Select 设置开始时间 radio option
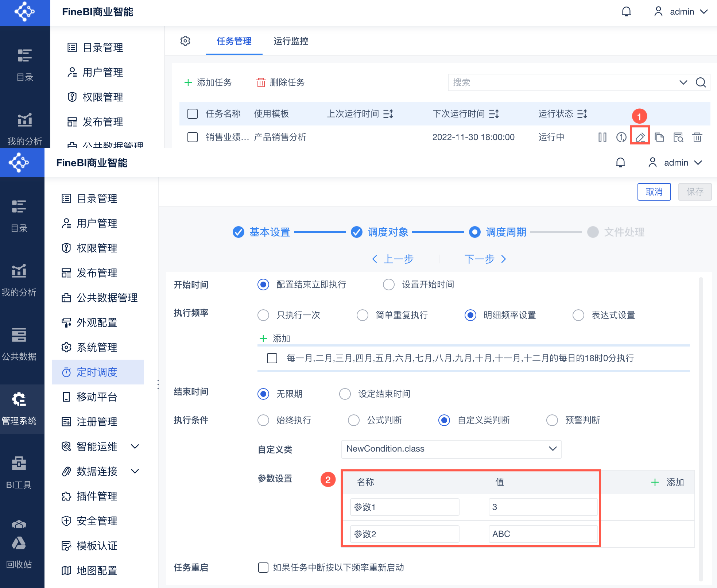This screenshot has height=588, width=717. (389, 285)
